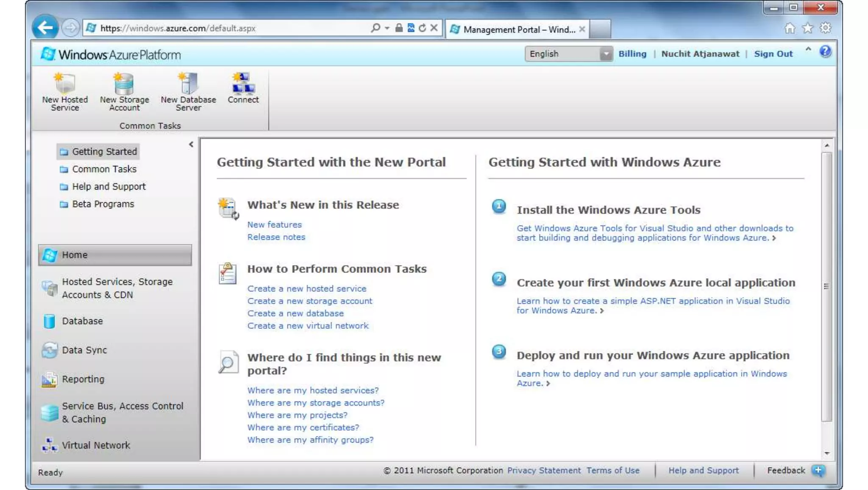Image resolution: width=868 pixels, height=490 pixels.
Task: Click the New Hosted Service icon
Action: coord(65,84)
